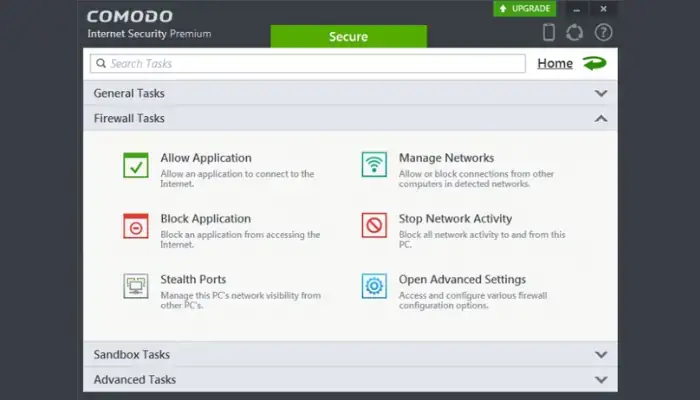
Task: Click the Allow Application checkmark icon
Action: (x=136, y=165)
